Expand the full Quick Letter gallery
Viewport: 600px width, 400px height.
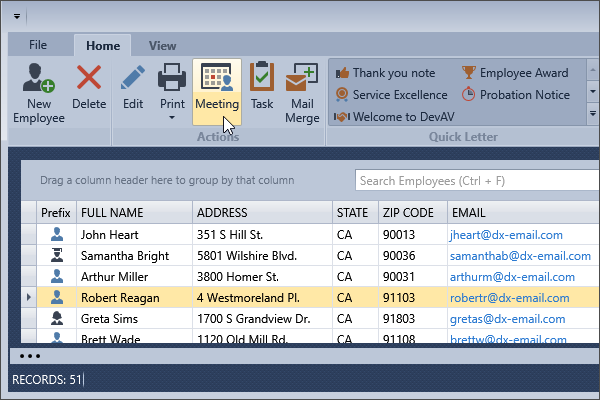point(593,113)
